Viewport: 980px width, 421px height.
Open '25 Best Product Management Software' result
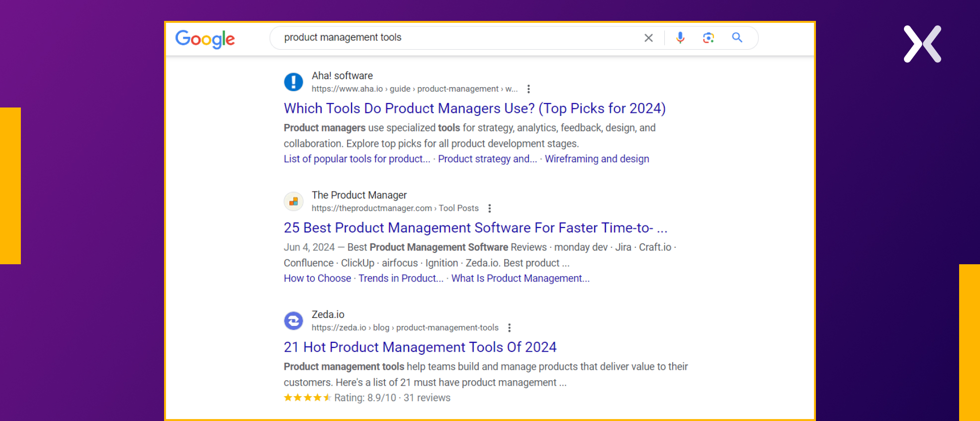point(476,228)
